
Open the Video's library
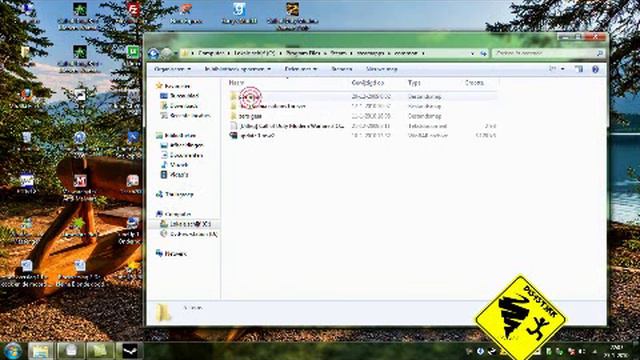(174, 175)
